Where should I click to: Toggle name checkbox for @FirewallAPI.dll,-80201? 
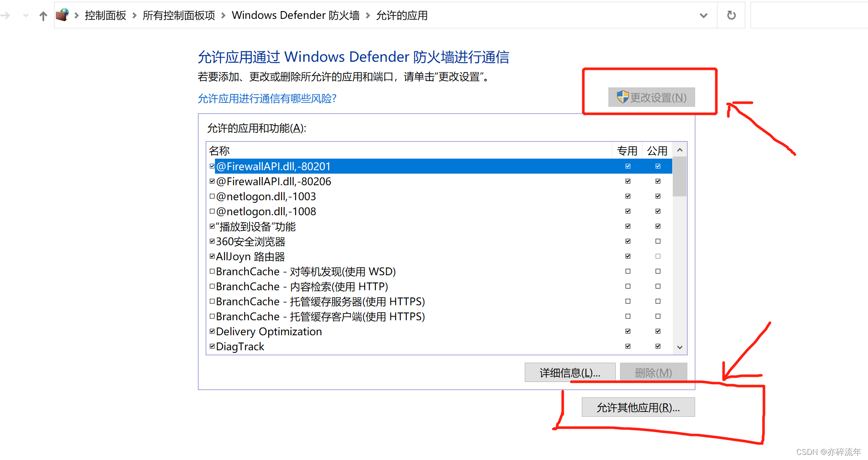tap(212, 166)
